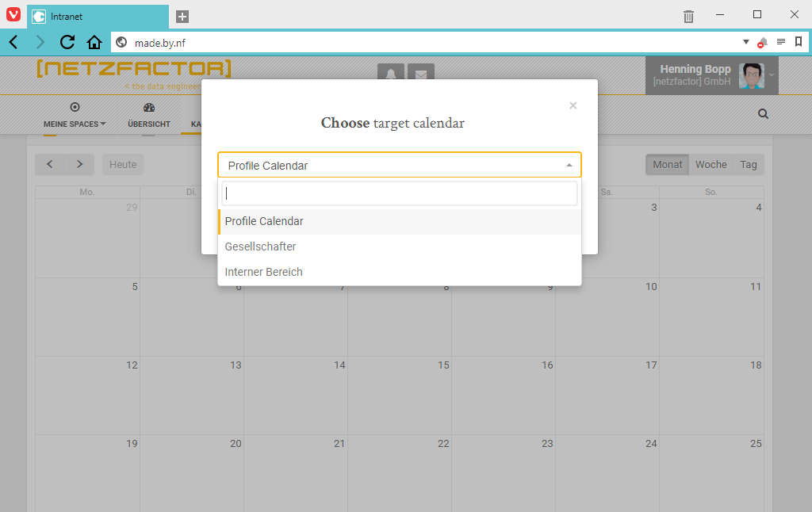Close the Choose target calendar dialog
Image resolution: width=812 pixels, height=512 pixels.
click(573, 105)
